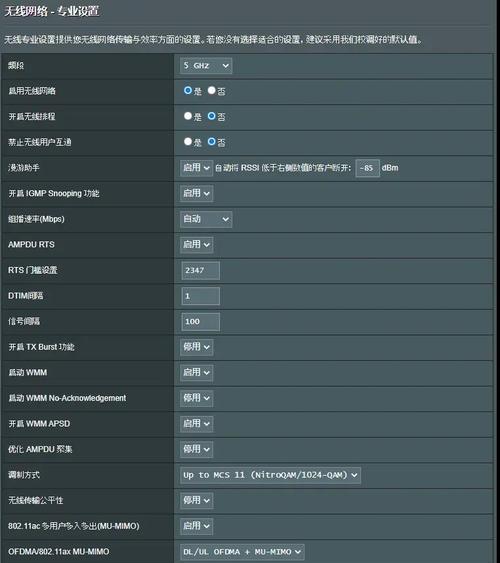Viewport: 500px width, 563px height.
Task: Click the beacon interval 100 field
Action: click(201, 322)
